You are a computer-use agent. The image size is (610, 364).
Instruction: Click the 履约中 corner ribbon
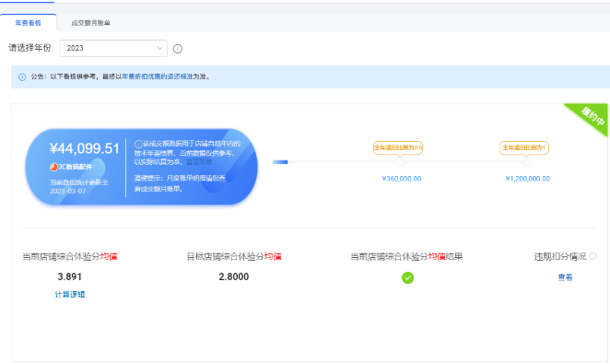(x=592, y=116)
